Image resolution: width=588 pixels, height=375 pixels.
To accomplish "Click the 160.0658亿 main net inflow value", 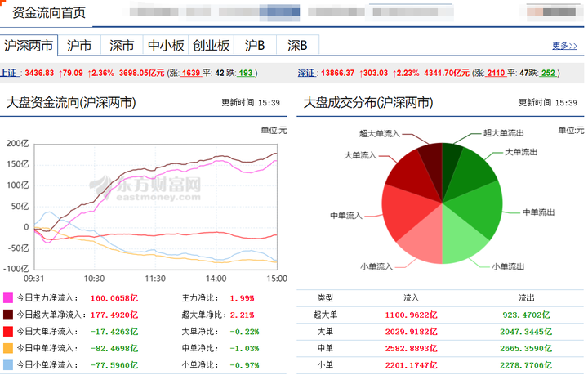I will pyautogui.click(x=114, y=298).
